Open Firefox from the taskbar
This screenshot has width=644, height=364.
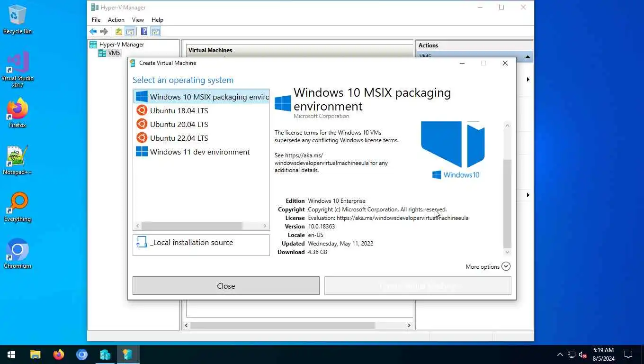click(x=59, y=355)
